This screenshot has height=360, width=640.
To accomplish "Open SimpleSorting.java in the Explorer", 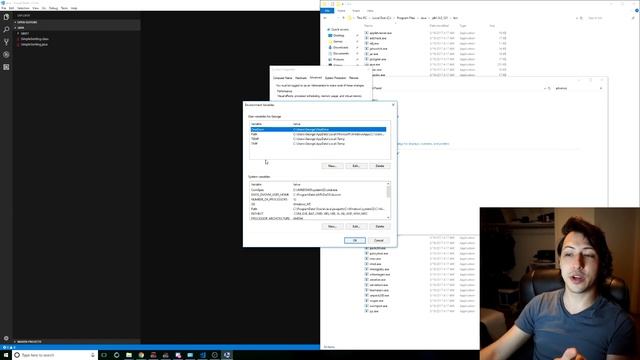I will [x=34, y=44].
